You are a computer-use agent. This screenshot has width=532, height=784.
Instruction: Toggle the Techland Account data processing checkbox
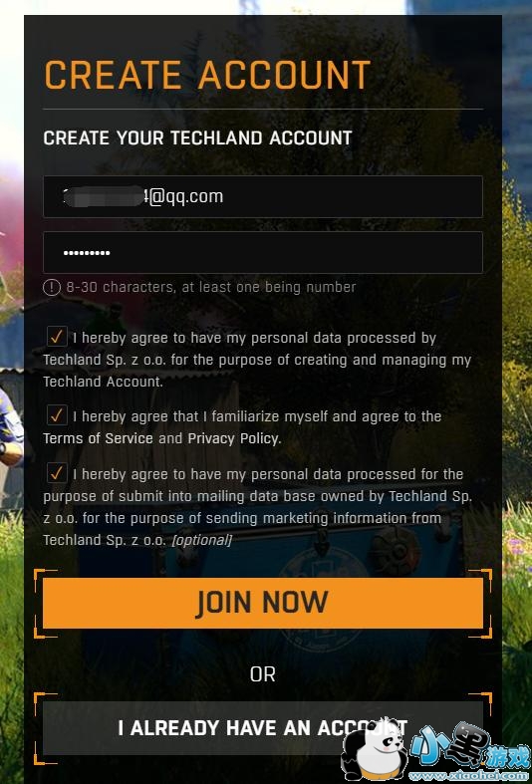[57, 337]
